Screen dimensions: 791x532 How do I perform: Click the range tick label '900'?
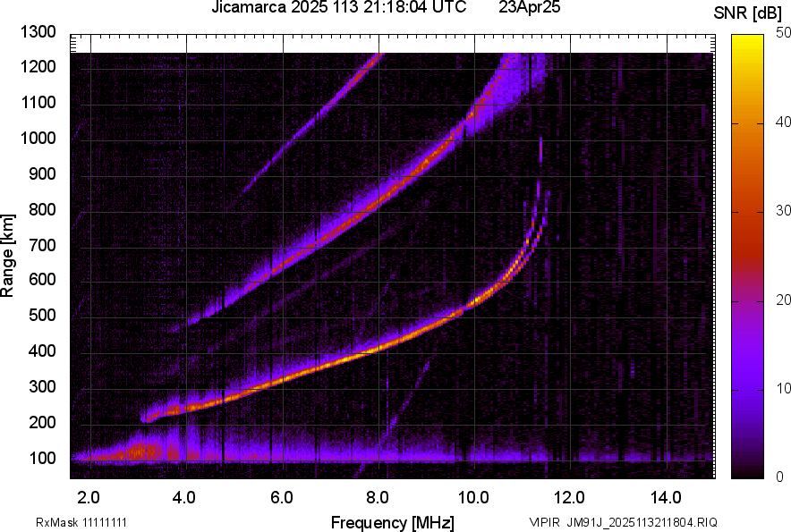(x=42, y=174)
